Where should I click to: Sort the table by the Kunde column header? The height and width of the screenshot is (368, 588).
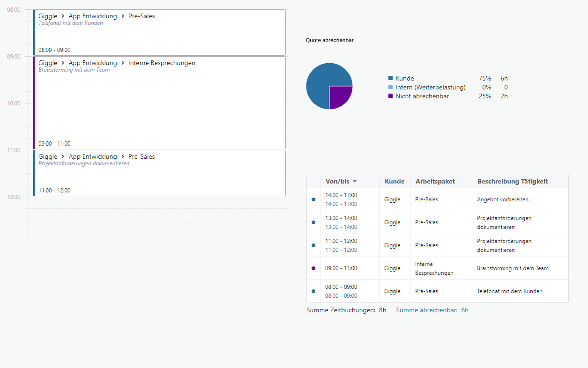click(394, 181)
